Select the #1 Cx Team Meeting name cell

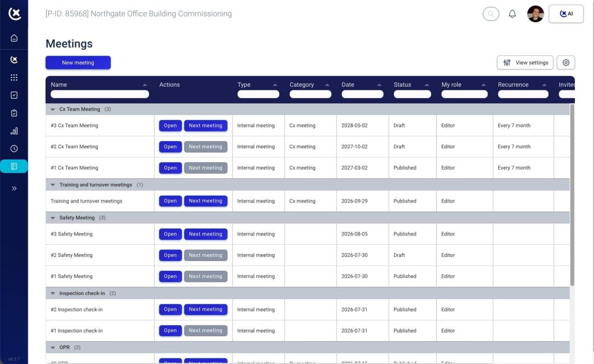point(100,168)
